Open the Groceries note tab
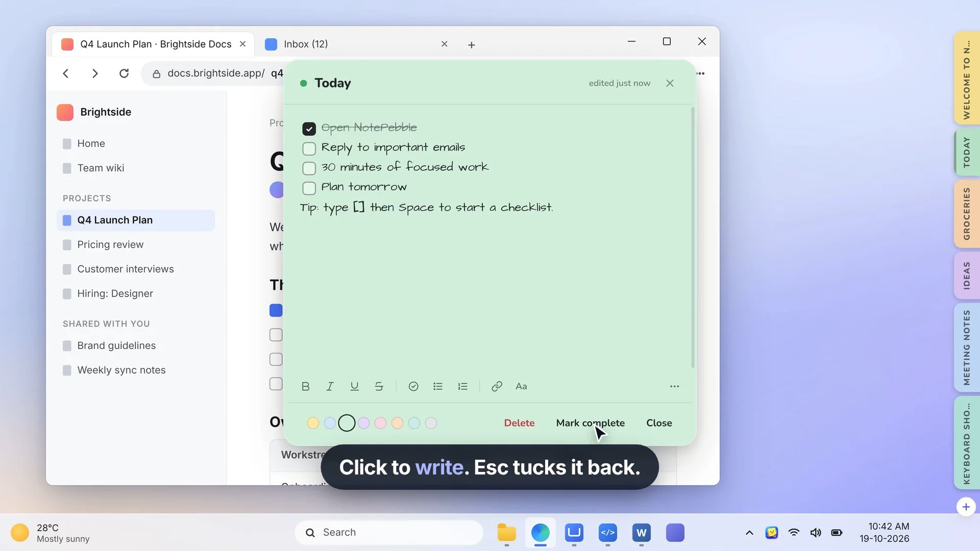Screen dimensions: 980x551 966,214
